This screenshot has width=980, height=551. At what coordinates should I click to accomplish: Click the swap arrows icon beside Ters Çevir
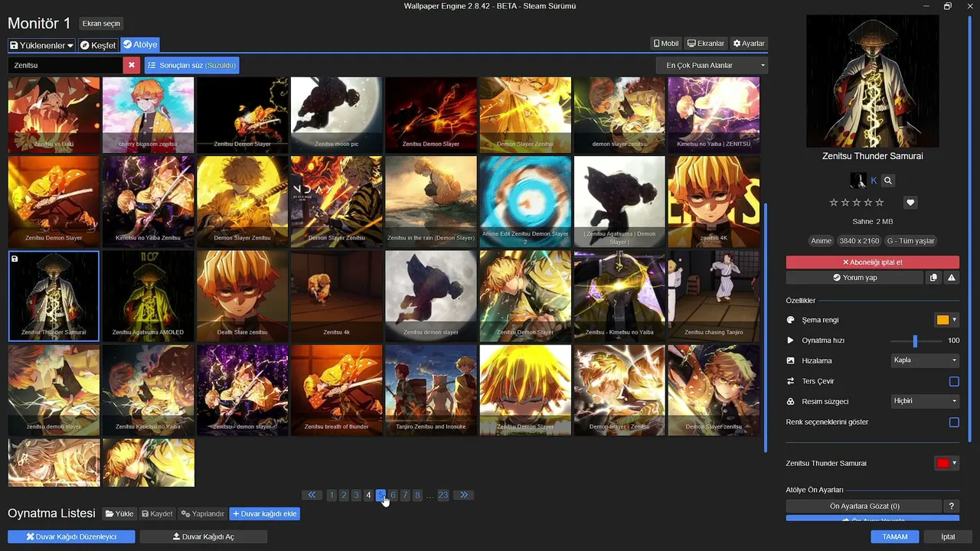pyautogui.click(x=791, y=381)
